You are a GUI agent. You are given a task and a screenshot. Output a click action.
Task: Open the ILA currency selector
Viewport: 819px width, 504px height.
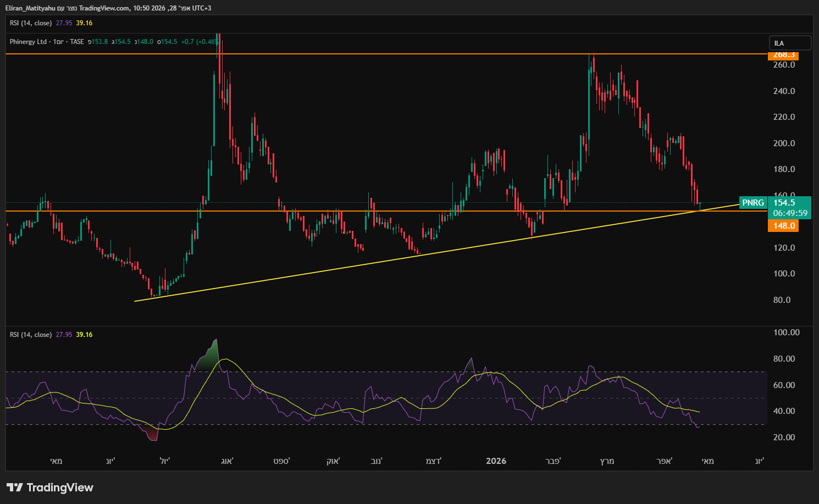(x=789, y=43)
